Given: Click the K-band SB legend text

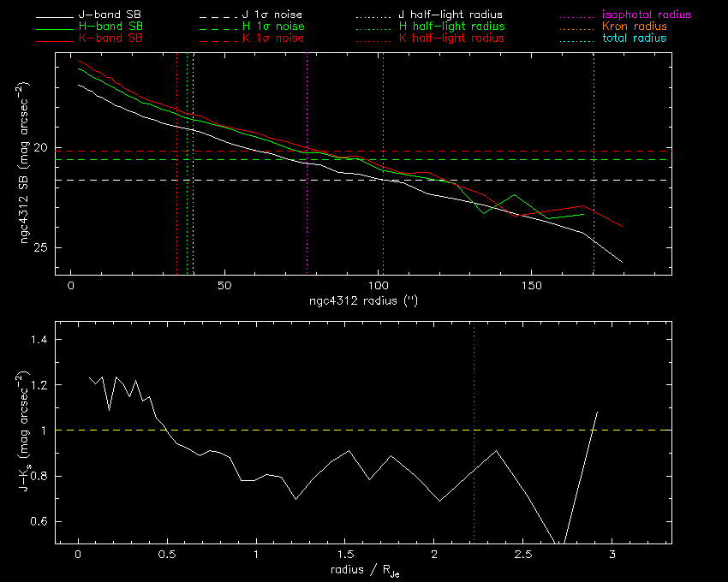Looking at the screenshot, I should click(110, 39).
